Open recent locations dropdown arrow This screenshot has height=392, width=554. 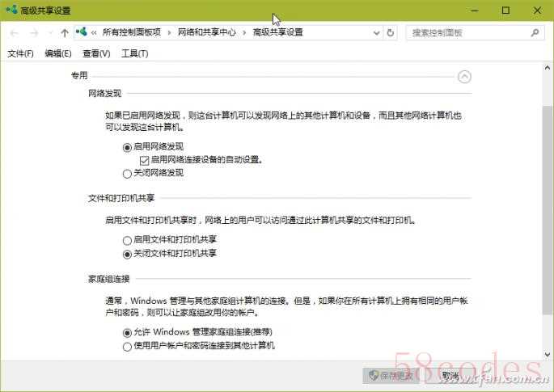point(50,33)
